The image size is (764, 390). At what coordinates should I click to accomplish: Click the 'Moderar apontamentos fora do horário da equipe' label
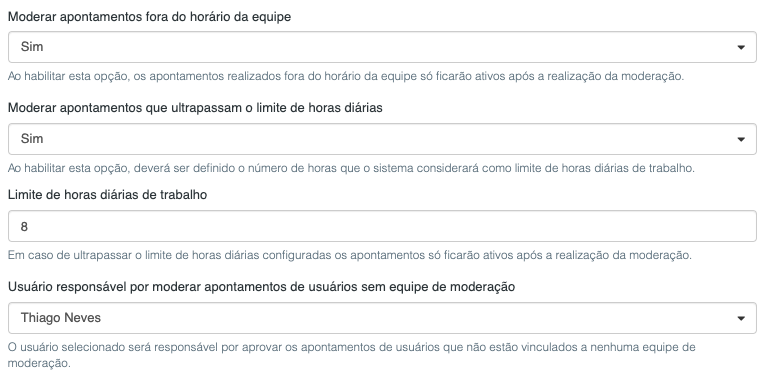point(150,17)
